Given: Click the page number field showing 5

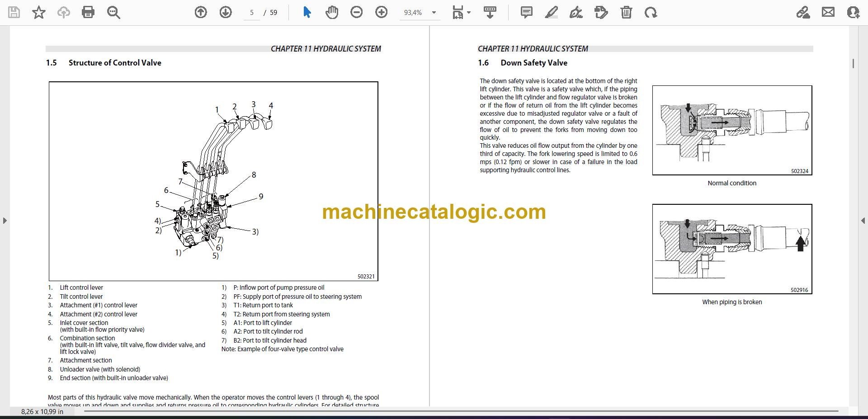Looking at the screenshot, I should (251, 13).
